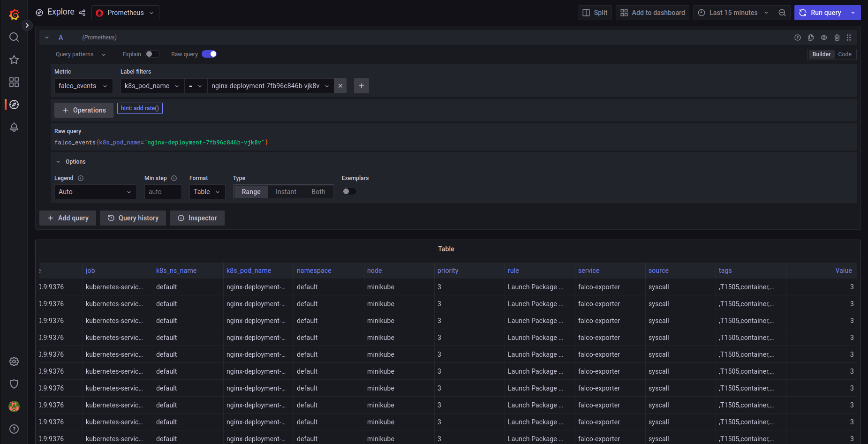The width and height of the screenshot is (868, 444).
Task: Show Min step info icon
Action: click(x=174, y=178)
